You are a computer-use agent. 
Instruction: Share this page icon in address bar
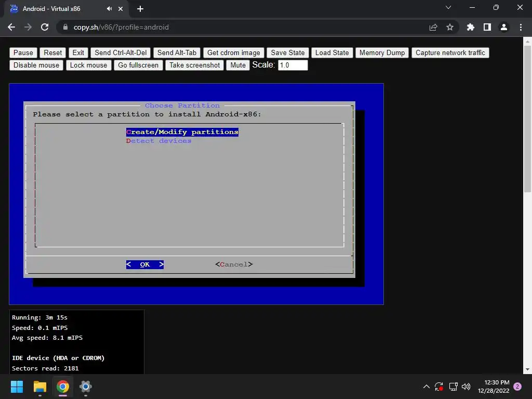[433, 27]
